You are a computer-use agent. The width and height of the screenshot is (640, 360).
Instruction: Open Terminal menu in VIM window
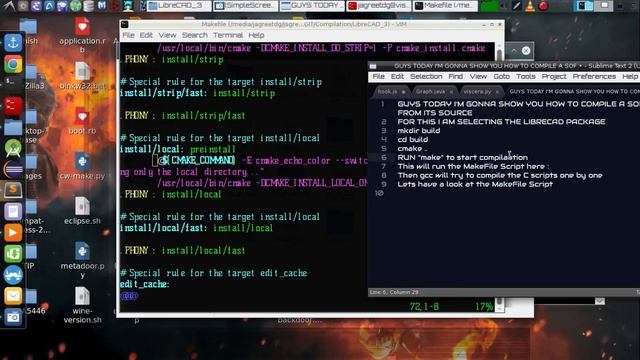(228, 35)
